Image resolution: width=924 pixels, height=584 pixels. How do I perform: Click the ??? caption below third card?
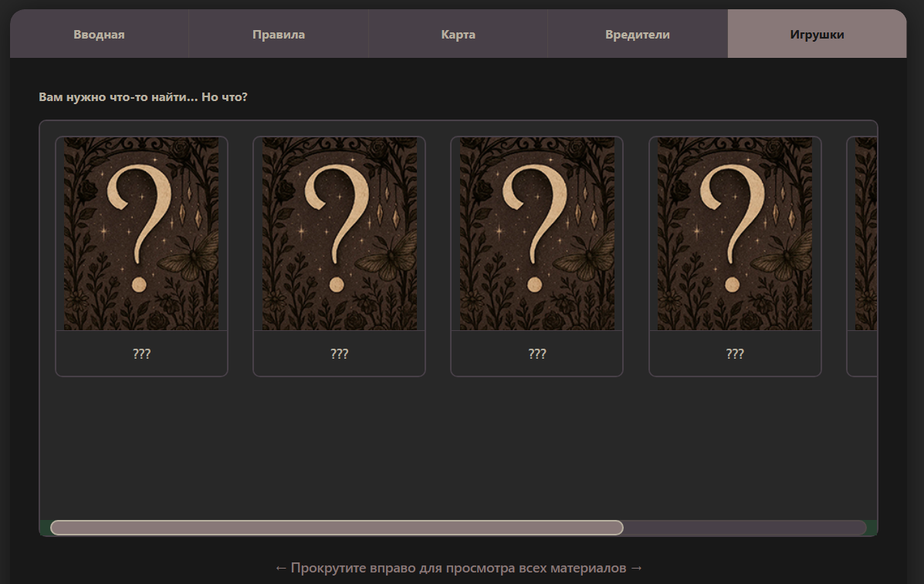click(x=536, y=354)
